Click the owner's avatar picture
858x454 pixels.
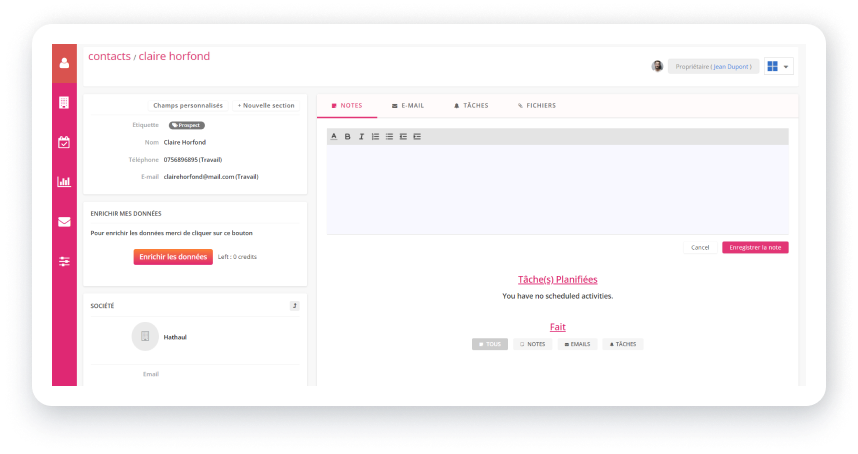(x=657, y=66)
